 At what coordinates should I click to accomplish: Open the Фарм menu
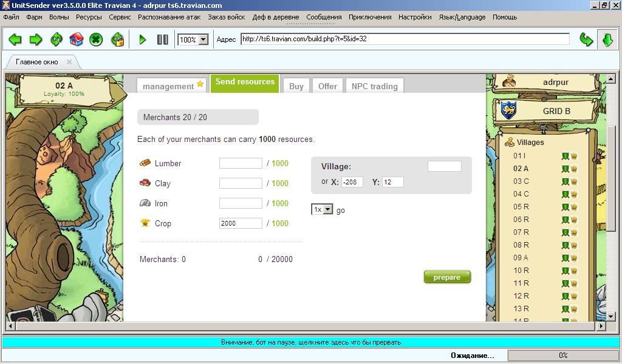point(34,17)
